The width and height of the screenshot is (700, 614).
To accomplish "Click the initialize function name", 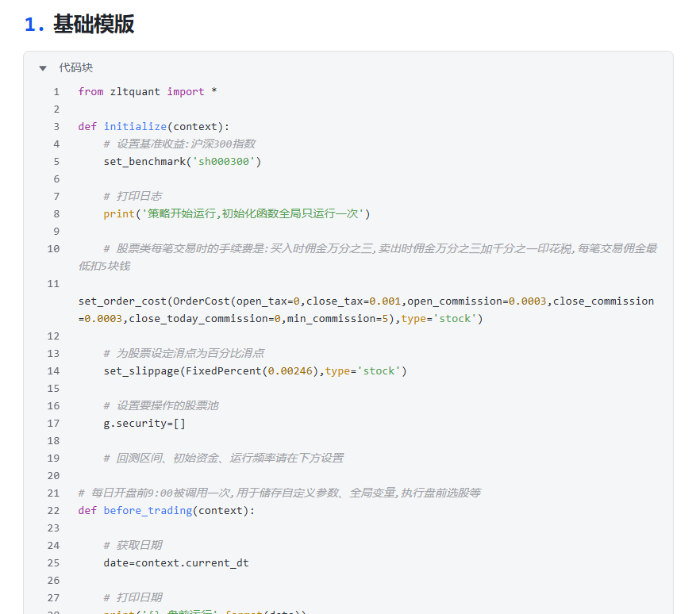I will pos(135,127).
